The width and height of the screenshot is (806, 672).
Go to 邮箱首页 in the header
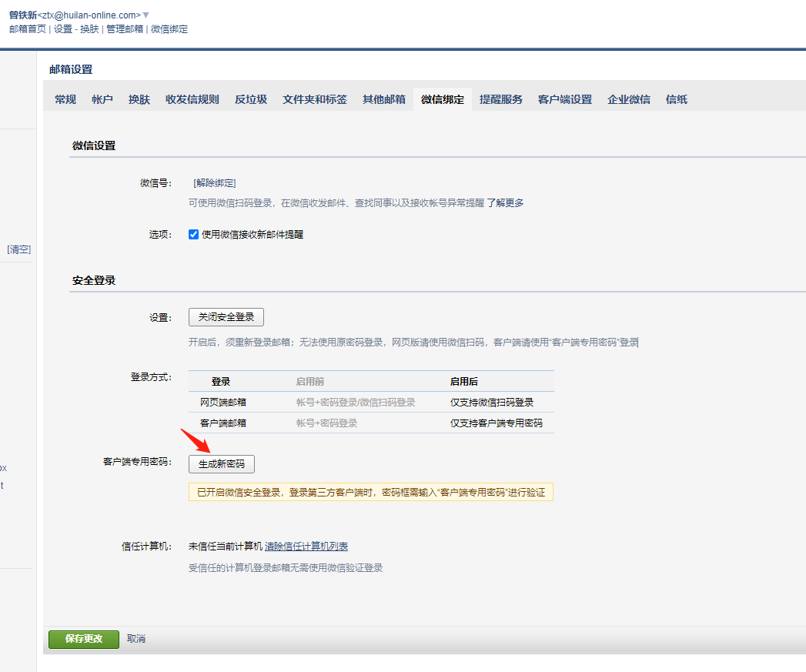click(x=28, y=29)
